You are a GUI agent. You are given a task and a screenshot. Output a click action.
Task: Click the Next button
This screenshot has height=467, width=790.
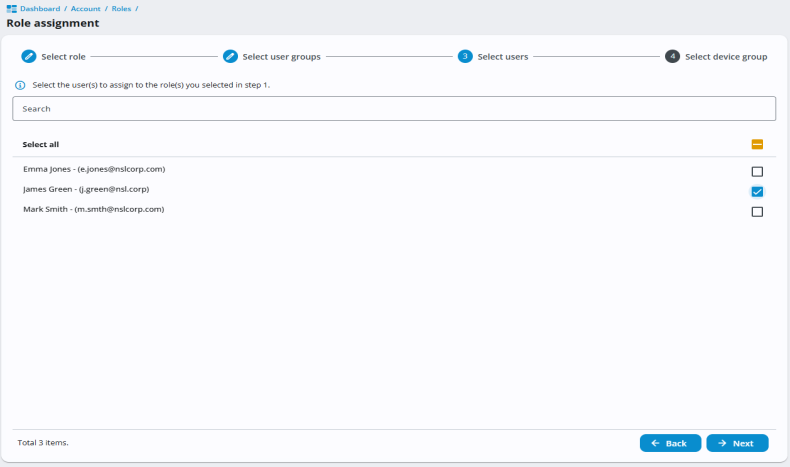(x=737, y=443)
